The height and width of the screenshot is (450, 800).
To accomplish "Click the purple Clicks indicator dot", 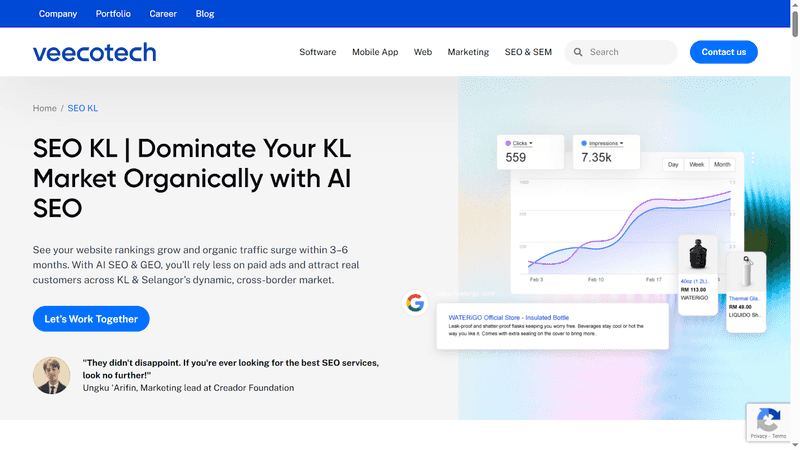I will (x=509, y=143).
